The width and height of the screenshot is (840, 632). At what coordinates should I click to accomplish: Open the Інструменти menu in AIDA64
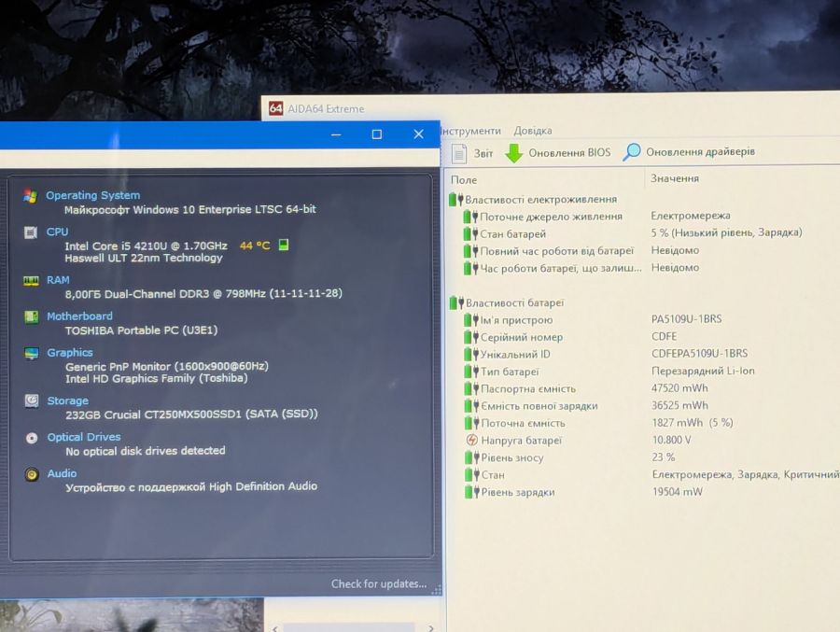[471, 131]
